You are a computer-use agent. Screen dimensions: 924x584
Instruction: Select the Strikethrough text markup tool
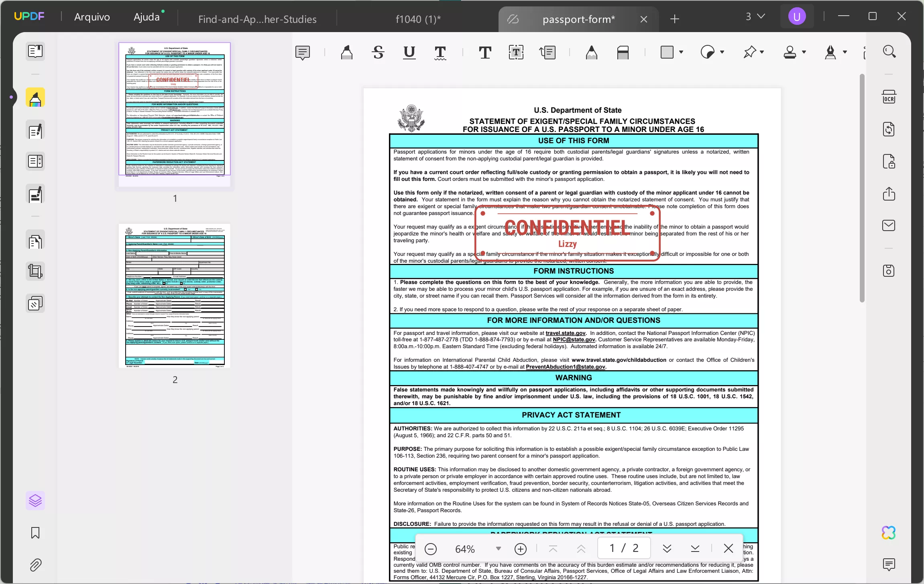378,53
